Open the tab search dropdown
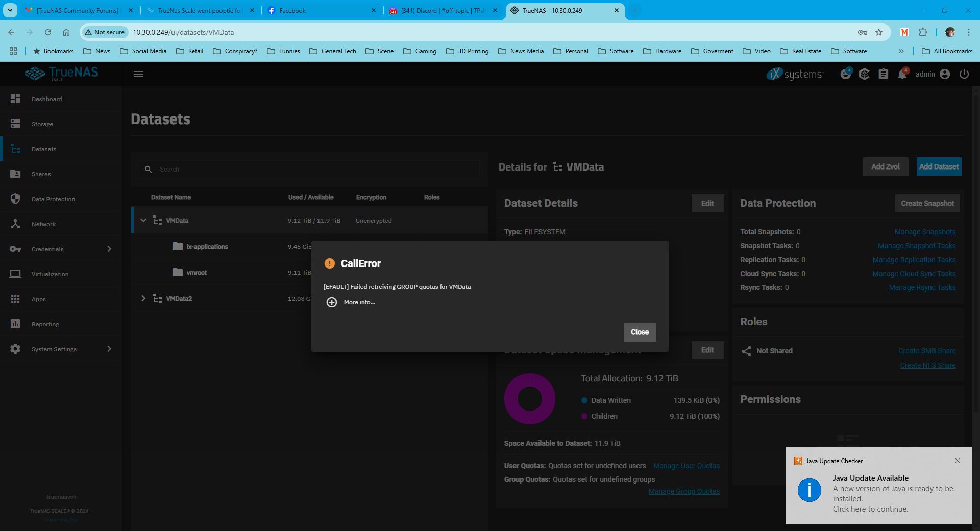 click(x=10, y=10)
